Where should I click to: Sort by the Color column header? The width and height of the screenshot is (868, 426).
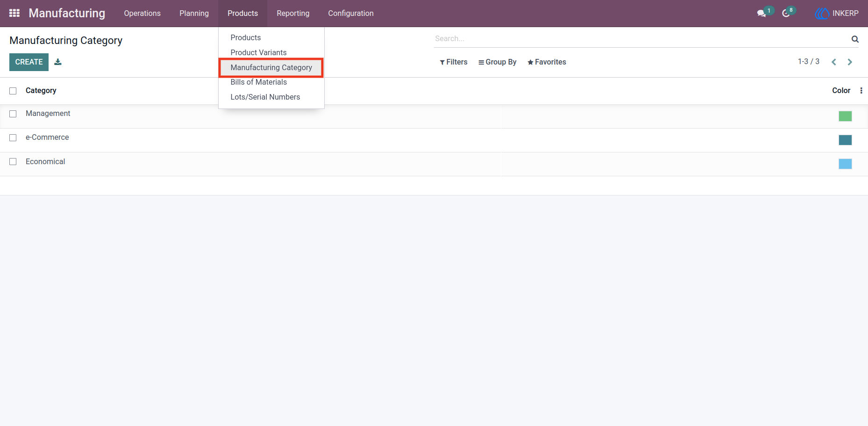tap(841, 91)
